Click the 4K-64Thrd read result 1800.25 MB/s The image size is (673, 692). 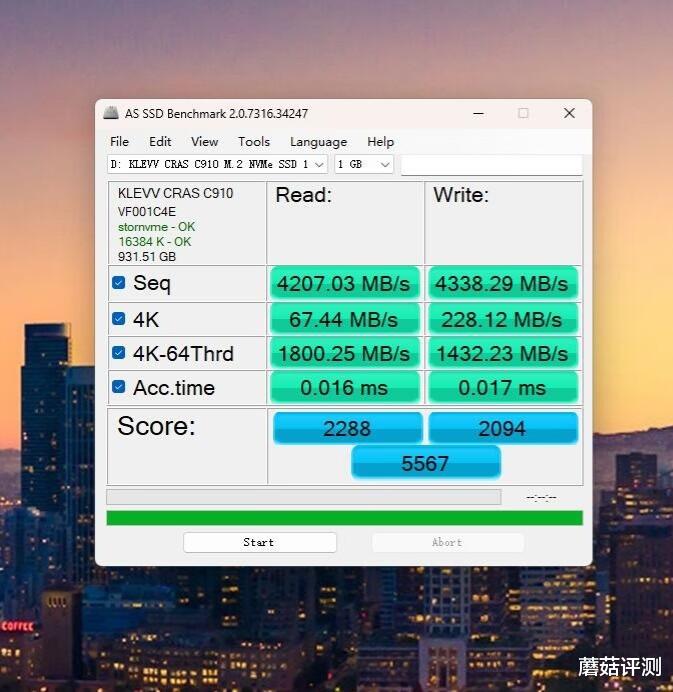pos(344,354)
